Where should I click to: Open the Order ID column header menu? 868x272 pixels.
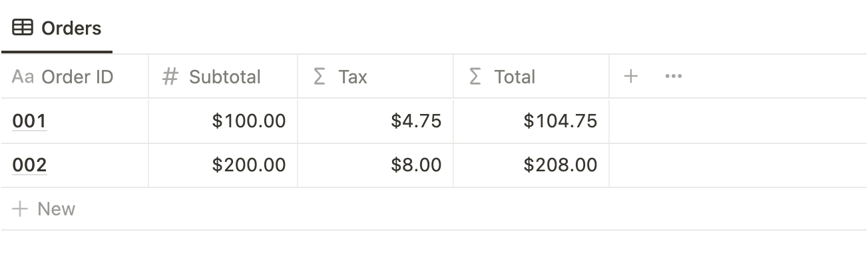pyautogui.click(x=77, y=77)
